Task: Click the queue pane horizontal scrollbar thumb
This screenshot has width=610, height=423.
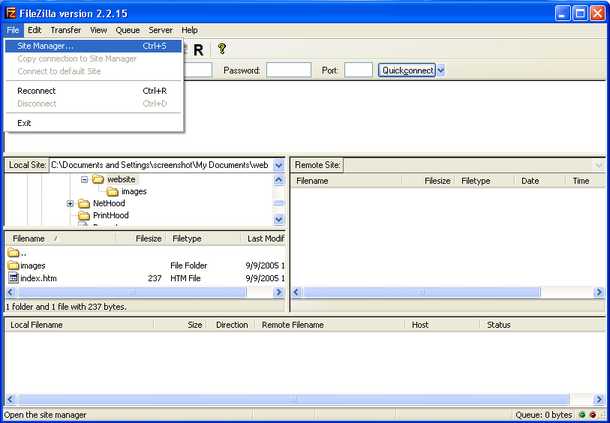Action: pos(294,399)
